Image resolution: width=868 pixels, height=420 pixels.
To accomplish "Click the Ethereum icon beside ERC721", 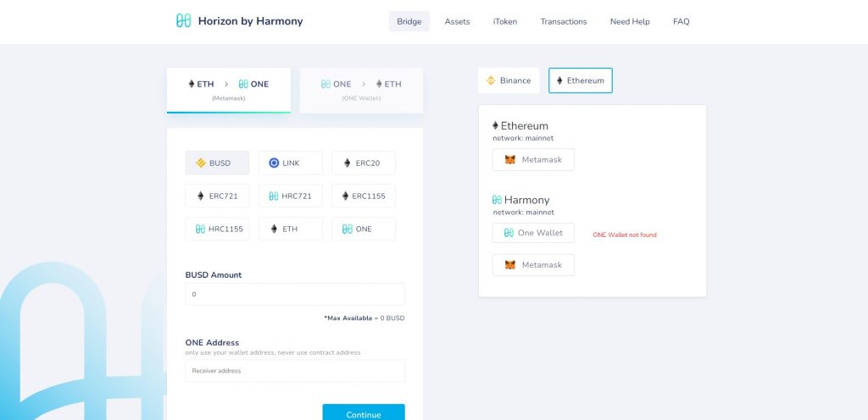I will pos(200,196).
